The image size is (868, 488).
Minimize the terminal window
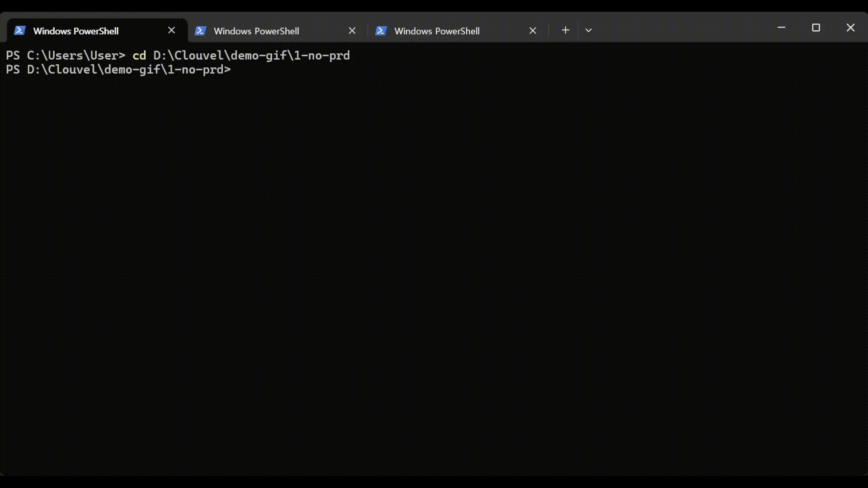coord(781,28)
